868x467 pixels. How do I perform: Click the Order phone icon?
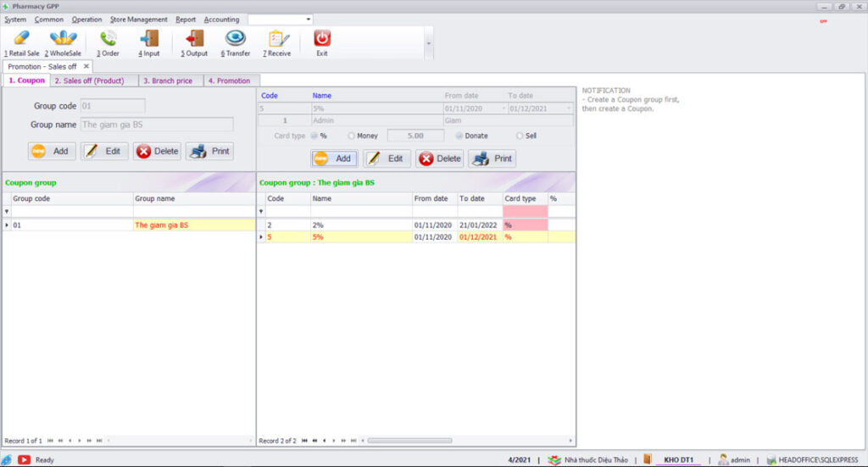click(108, 39)
